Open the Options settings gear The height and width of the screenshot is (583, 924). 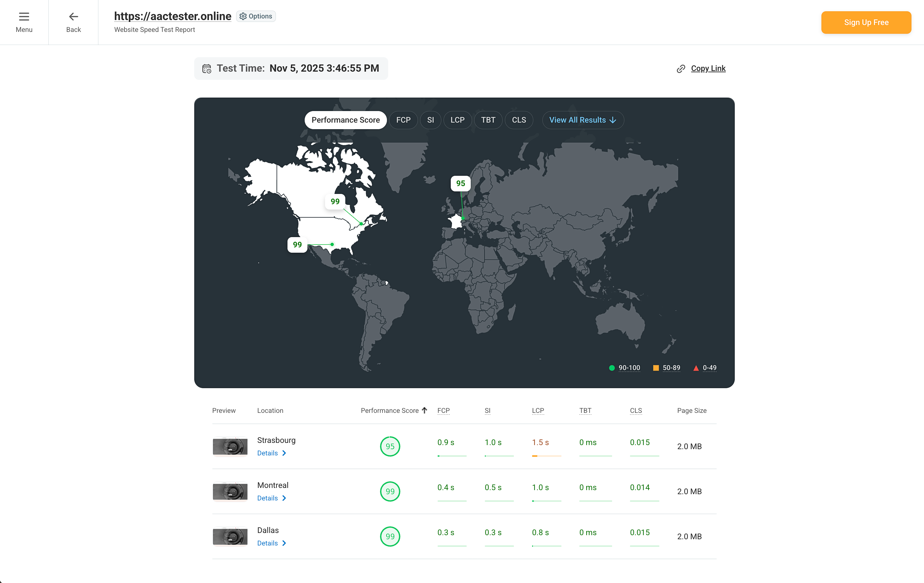(243, 16)
